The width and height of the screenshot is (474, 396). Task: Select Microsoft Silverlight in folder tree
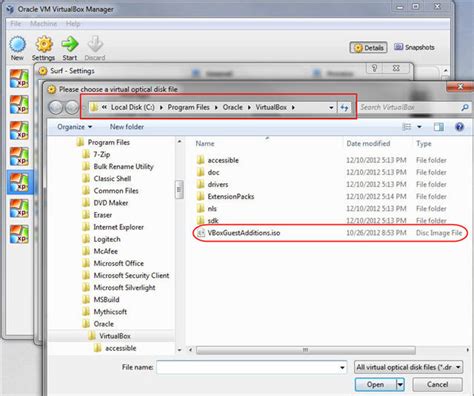124,287
